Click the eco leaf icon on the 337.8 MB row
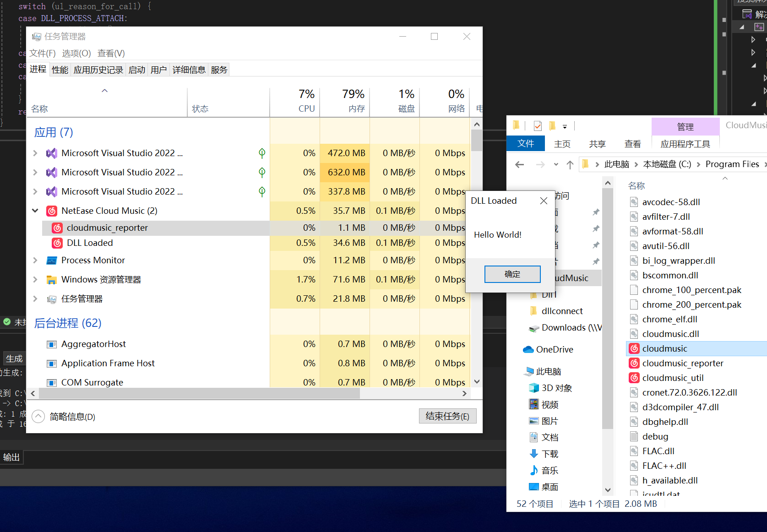 [262, 191]
